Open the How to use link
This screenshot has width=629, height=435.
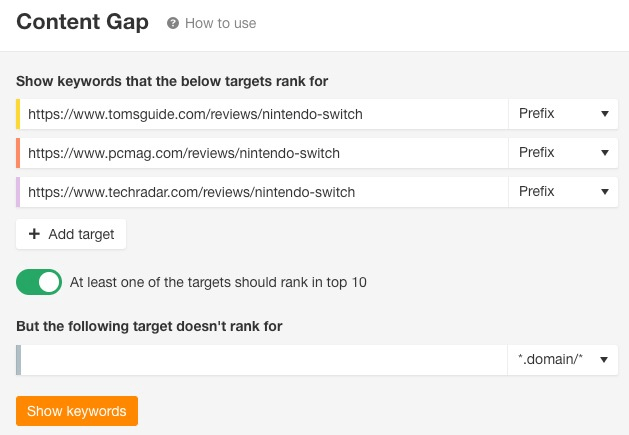(220, 23)
